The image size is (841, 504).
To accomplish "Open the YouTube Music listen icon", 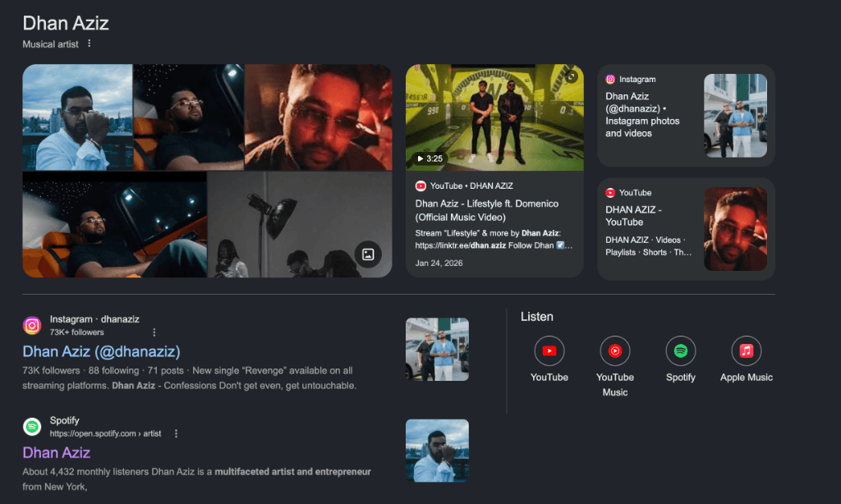I will (614, 351).
